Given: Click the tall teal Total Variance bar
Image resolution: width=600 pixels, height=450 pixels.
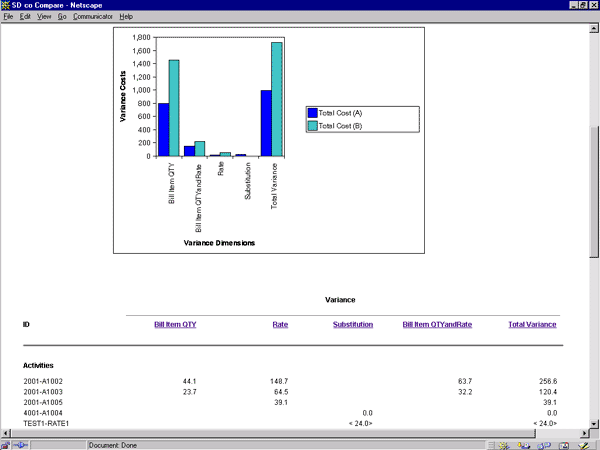Looking at the screenshot, I should click(x=277, y=99).
